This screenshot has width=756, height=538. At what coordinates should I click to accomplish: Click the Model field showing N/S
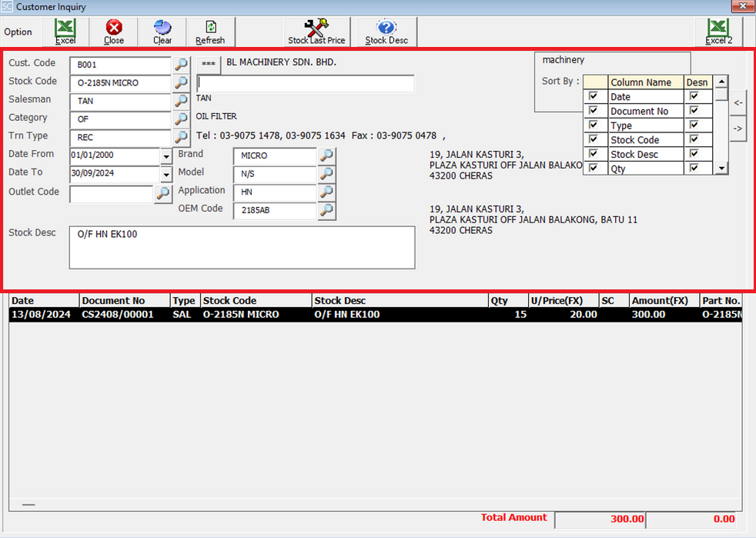(x=275, y=174)
